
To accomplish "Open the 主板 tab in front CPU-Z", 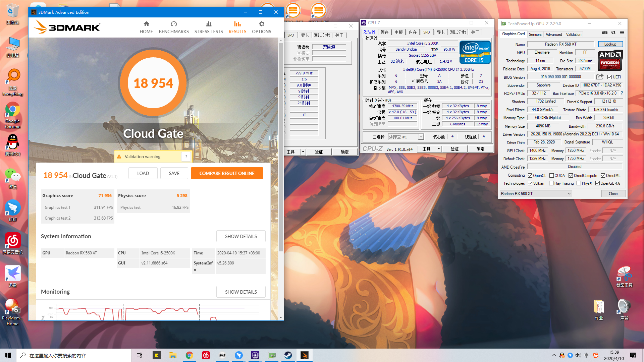I will [x=398, y=32].
